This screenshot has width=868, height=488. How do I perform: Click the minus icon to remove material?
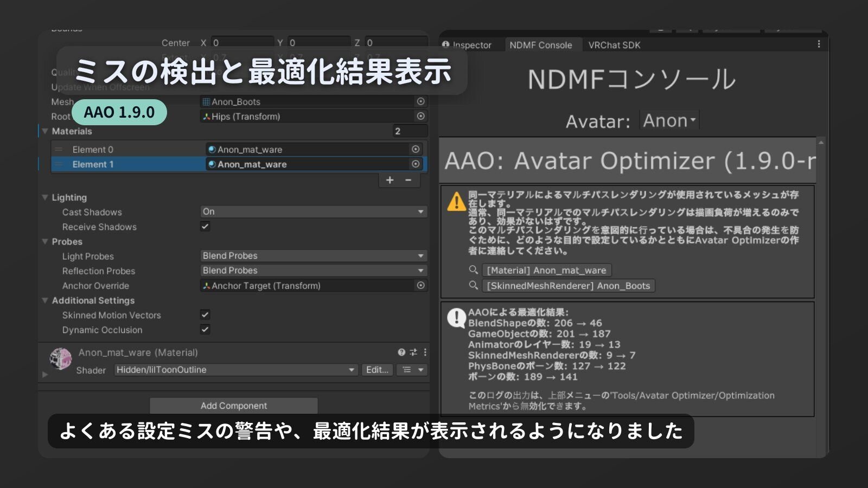tap(409, 180)
